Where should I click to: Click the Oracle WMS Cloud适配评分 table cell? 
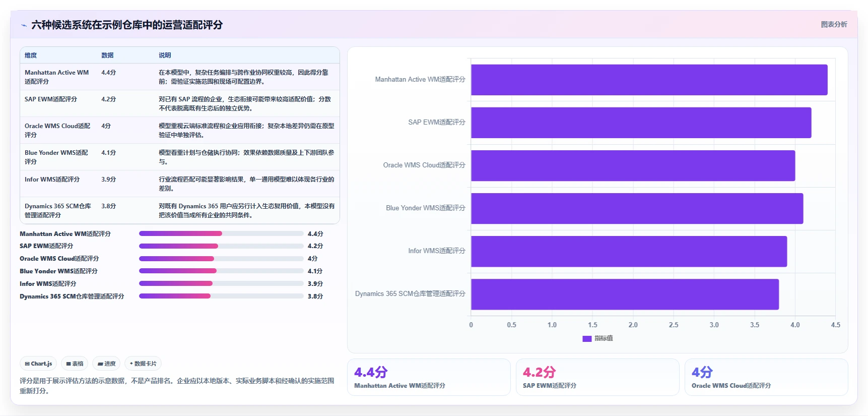point(57,131)
